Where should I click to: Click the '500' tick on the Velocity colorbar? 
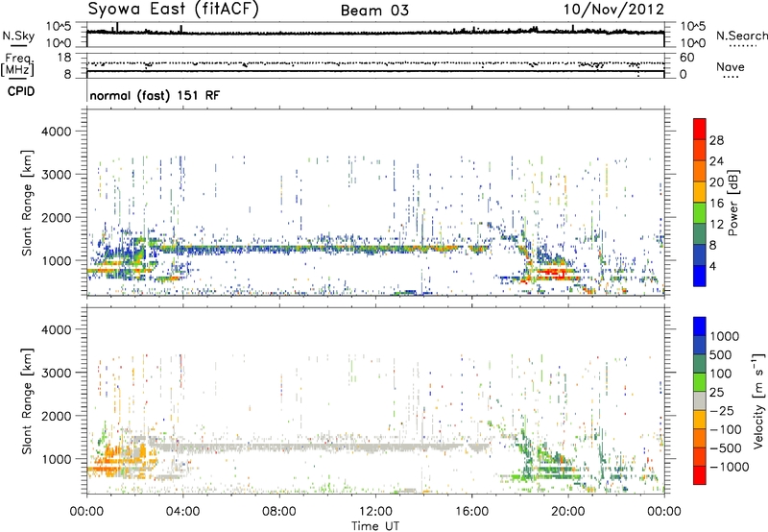(721, 354)
